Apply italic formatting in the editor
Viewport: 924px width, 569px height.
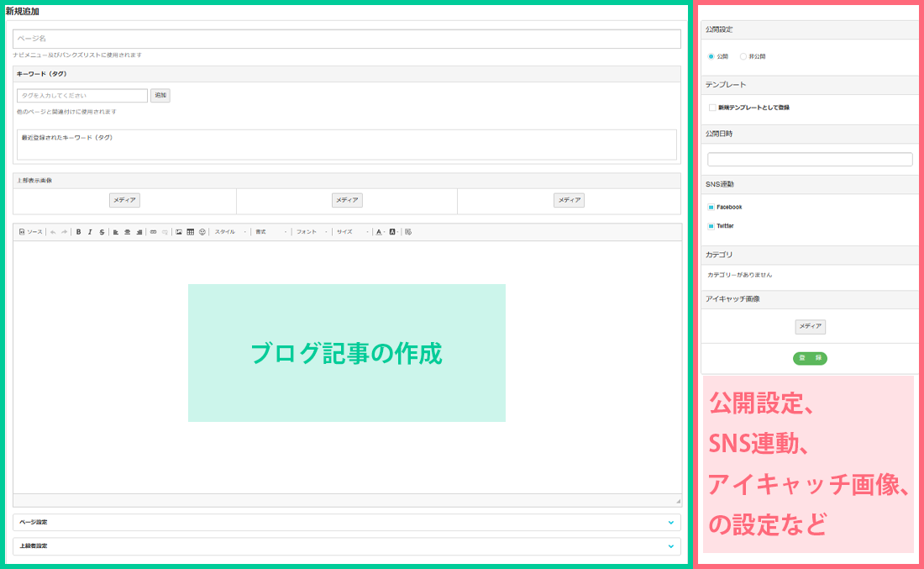point(90,232)
